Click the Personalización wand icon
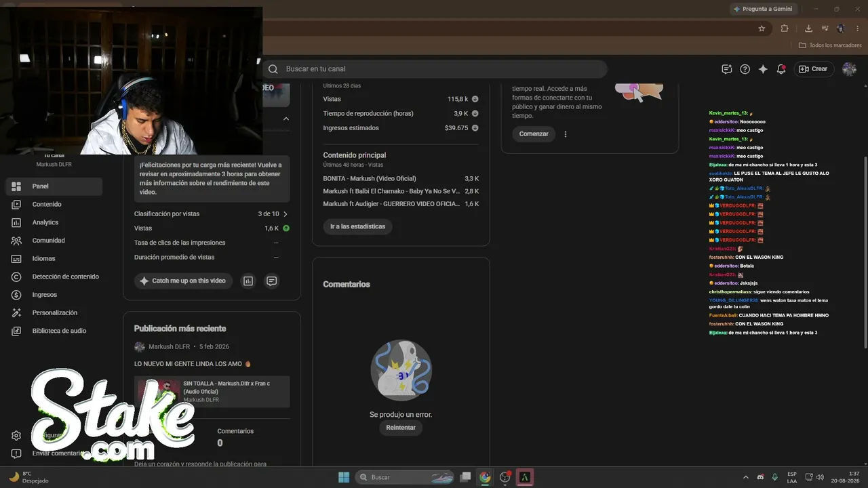This screenshot has height=488, width=868. [17, 312]
